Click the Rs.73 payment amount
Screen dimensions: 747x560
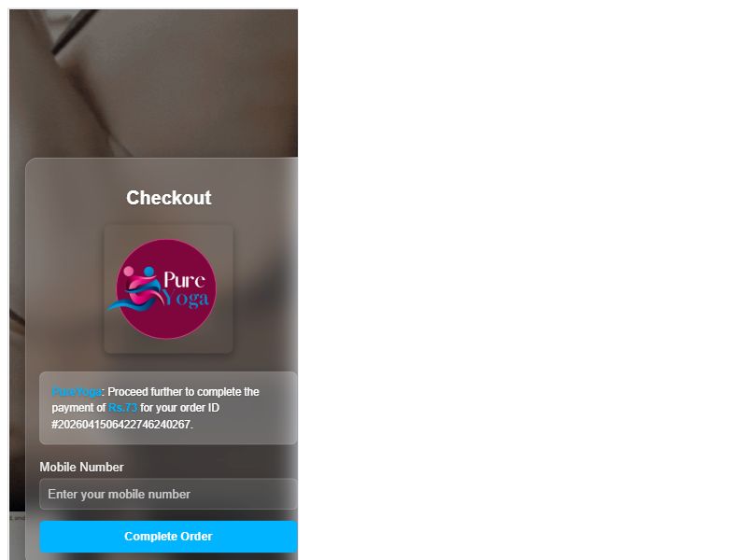tap(122, 408)
